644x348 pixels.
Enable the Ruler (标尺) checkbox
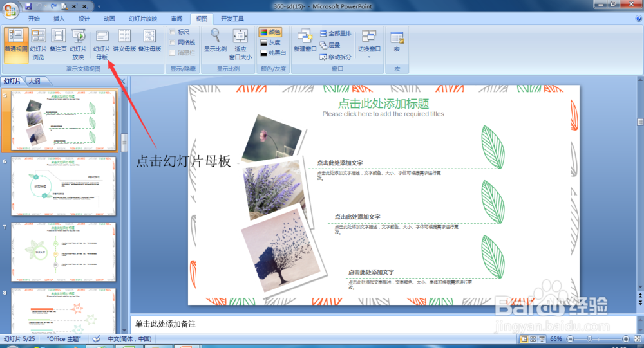click(x=173, y=32)
